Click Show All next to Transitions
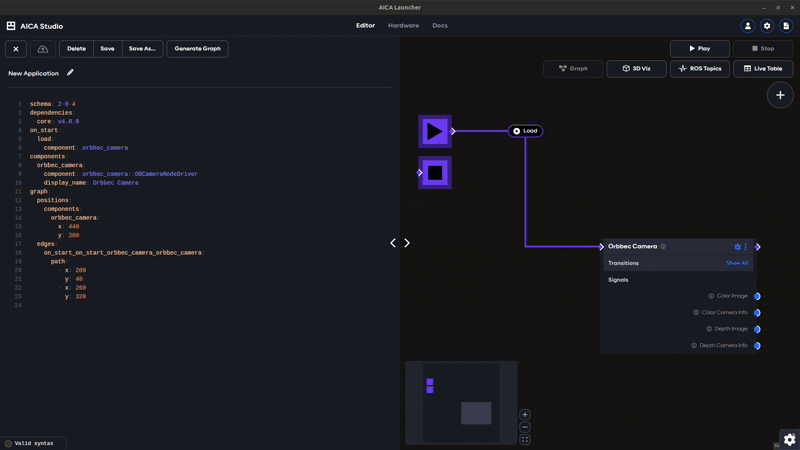This screenshot has height=450, width=800. coord(737,263)
